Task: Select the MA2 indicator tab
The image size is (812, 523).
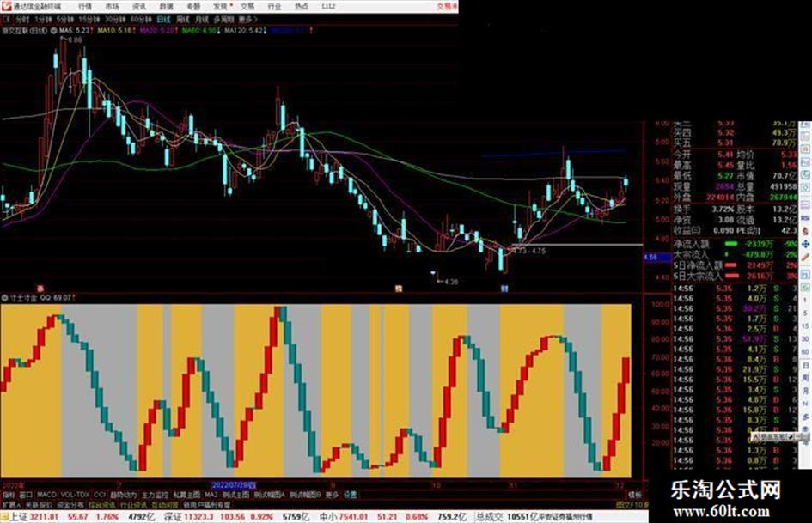Action: pos(211,495)
